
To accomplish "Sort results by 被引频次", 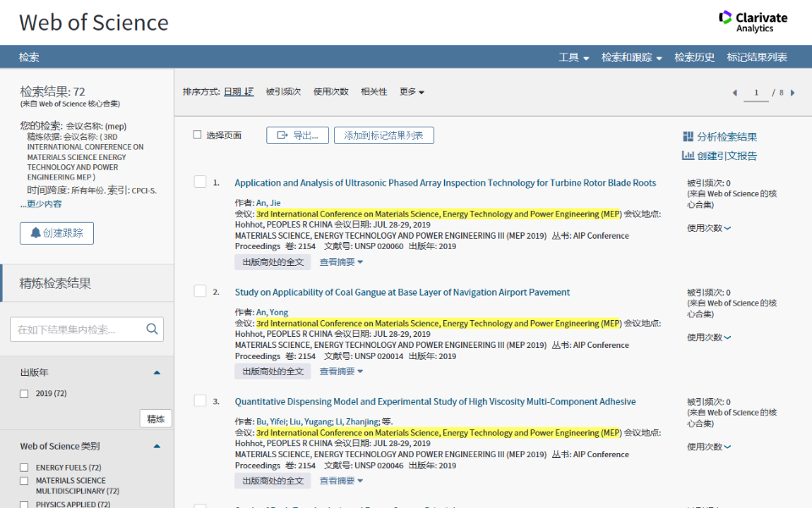I will [283, 91].
